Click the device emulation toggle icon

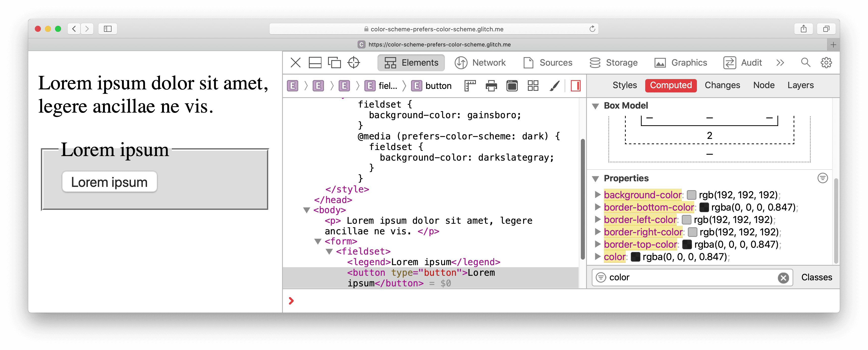(334, 63)
